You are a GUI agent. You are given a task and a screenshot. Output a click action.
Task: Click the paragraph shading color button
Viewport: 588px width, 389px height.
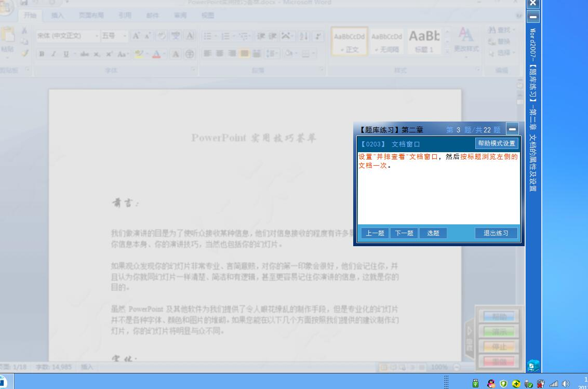(x=288, y=53)
